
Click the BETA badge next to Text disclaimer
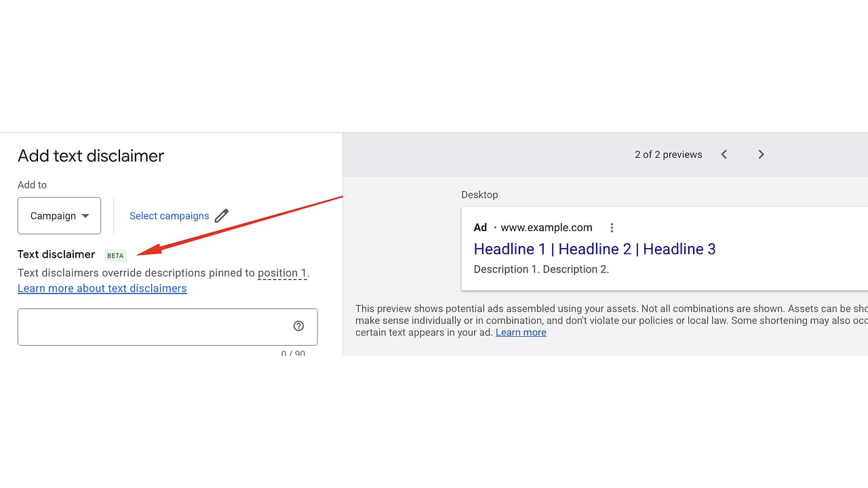[x=115, y=256]
